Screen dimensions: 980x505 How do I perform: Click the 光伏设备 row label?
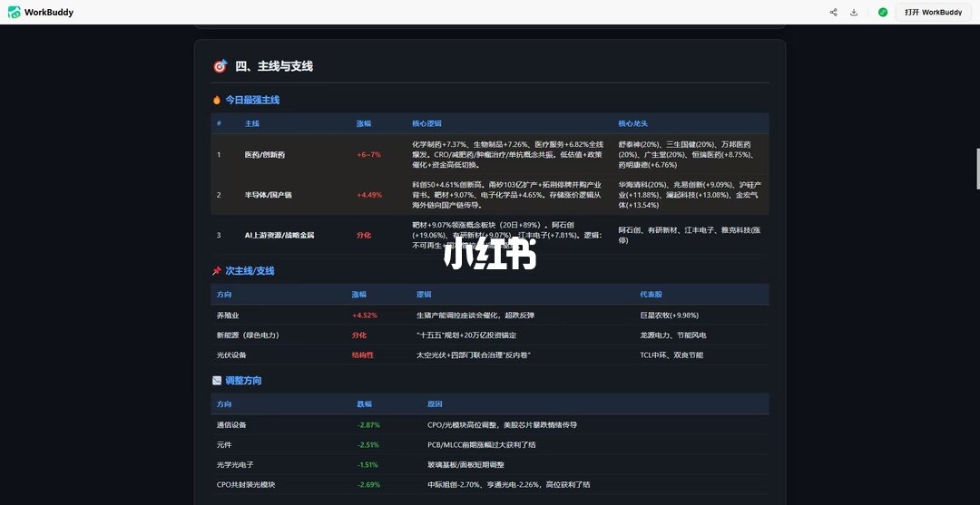coord(231,355)
